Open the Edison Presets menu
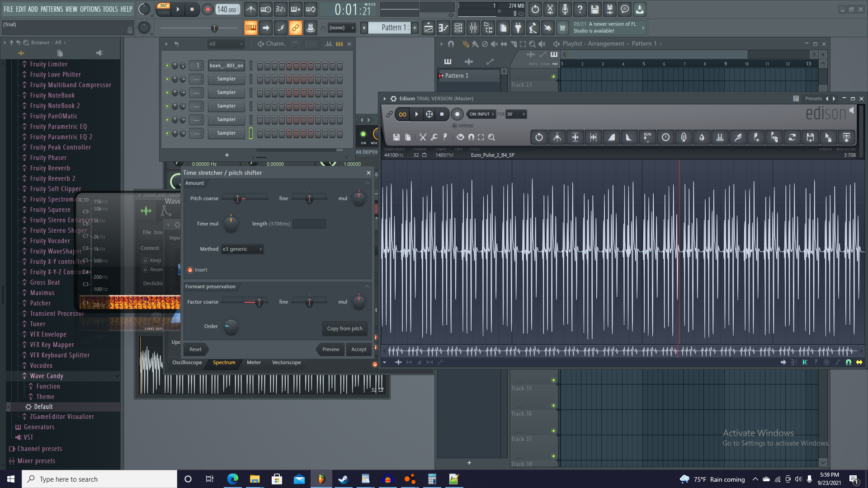This screenshot has width=868, height=488. [x=813, y=99]
